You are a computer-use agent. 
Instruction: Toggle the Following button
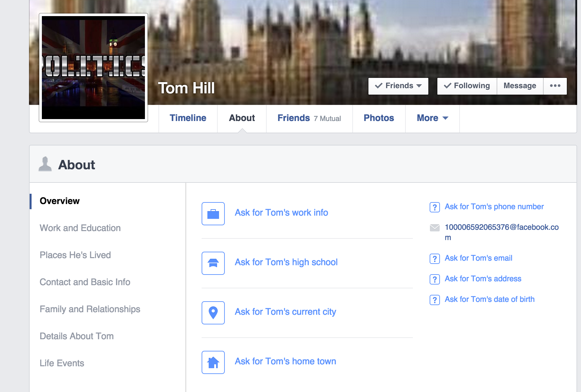point(467,86)
